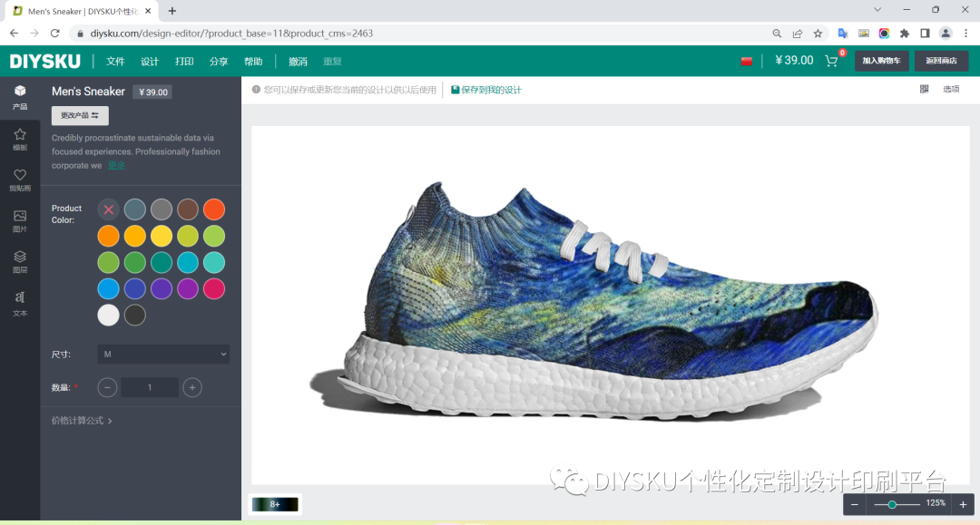Select the yellow product color swatch
The height and width of the screenshot is (525, 980).
point(162,236)
